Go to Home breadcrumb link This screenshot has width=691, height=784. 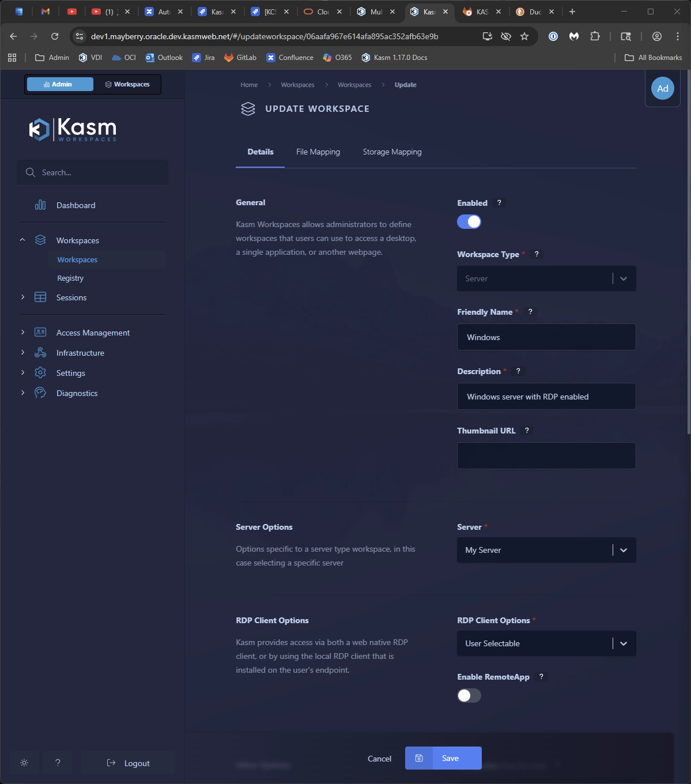click(249, 85)
